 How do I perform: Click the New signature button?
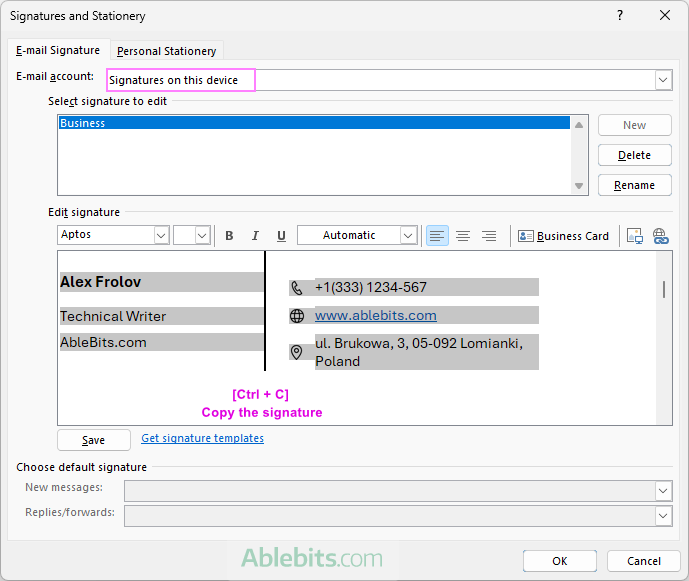(x=635, y=125)
